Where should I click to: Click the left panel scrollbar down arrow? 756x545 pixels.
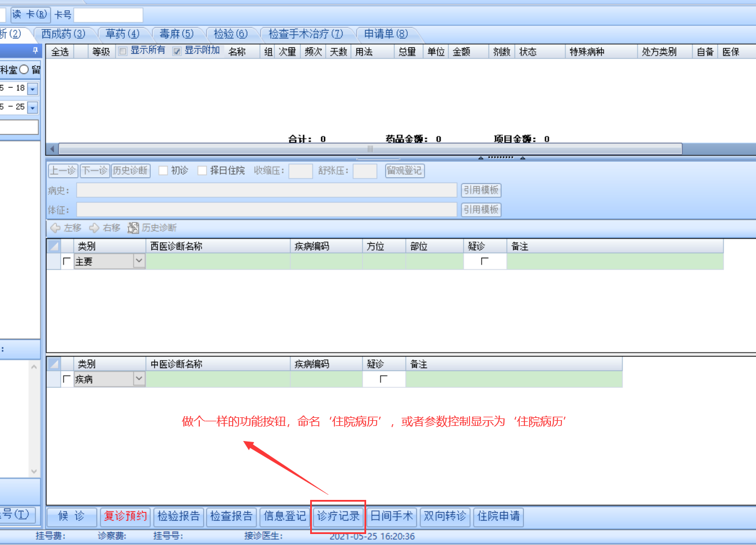click(x=33, y=472)
